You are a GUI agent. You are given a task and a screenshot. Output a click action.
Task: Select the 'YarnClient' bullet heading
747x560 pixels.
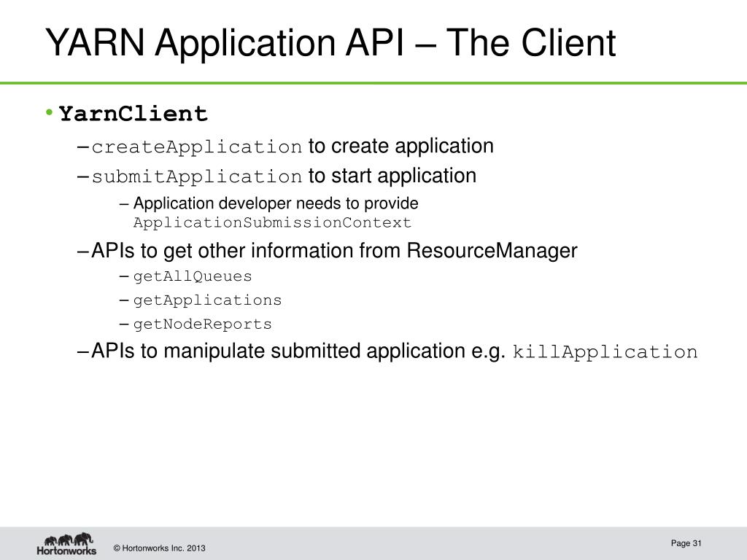[133, 114]
